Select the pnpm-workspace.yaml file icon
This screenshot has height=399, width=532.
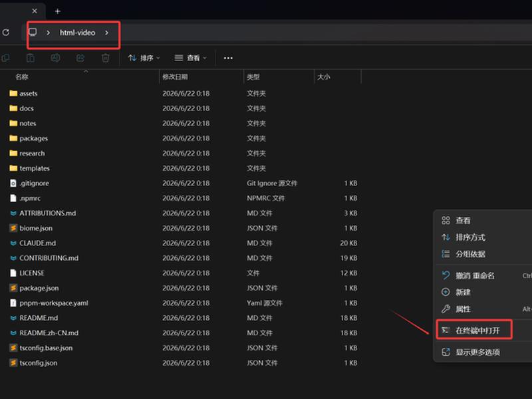pyautogui.click(x=13, y=303)
